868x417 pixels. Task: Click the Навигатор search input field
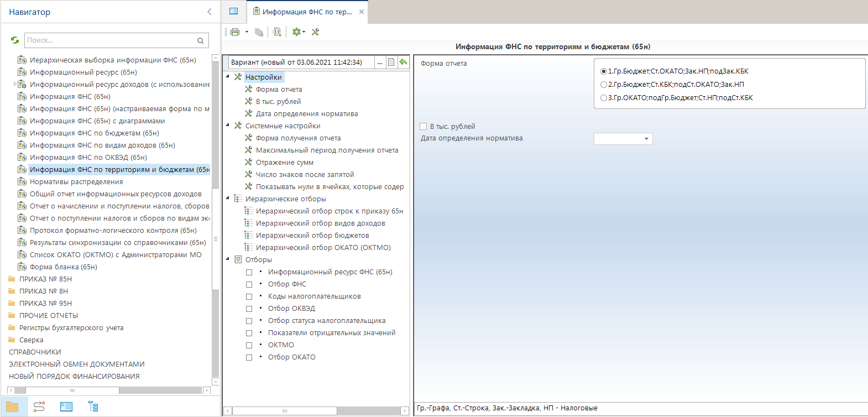tap(111, 40)
